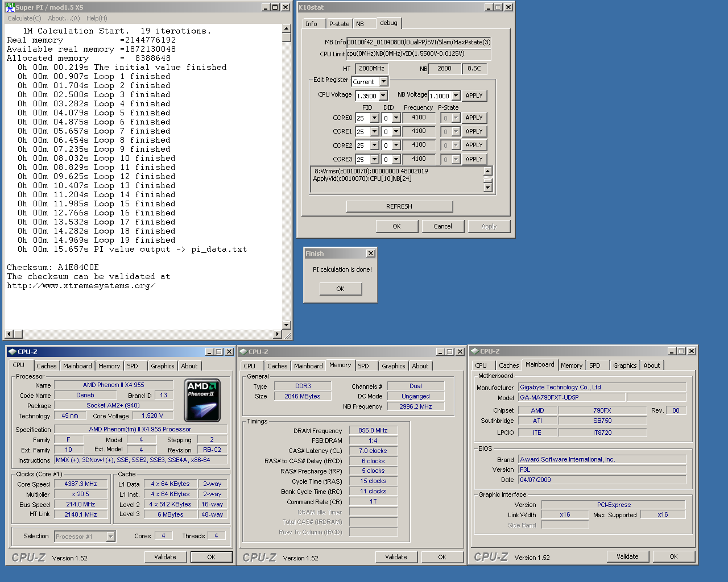The height and width of the screenshot is (582, 728).
Task: Click left arrow of Super PI horizontal scrollbar
Action: click(x=9, y=334)
